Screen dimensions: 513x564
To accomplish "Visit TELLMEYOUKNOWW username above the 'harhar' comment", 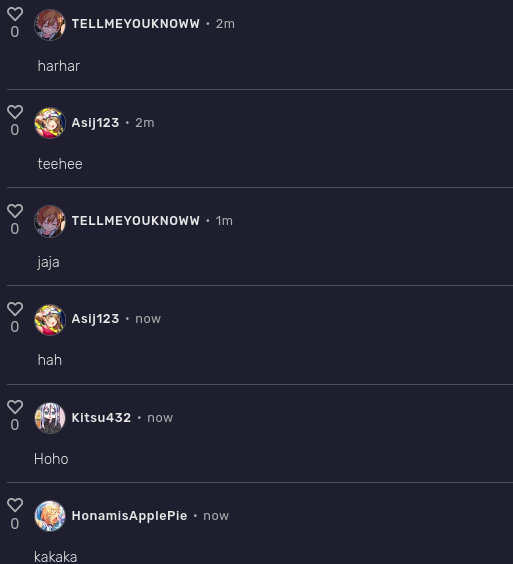I will [x=136, y=24].
